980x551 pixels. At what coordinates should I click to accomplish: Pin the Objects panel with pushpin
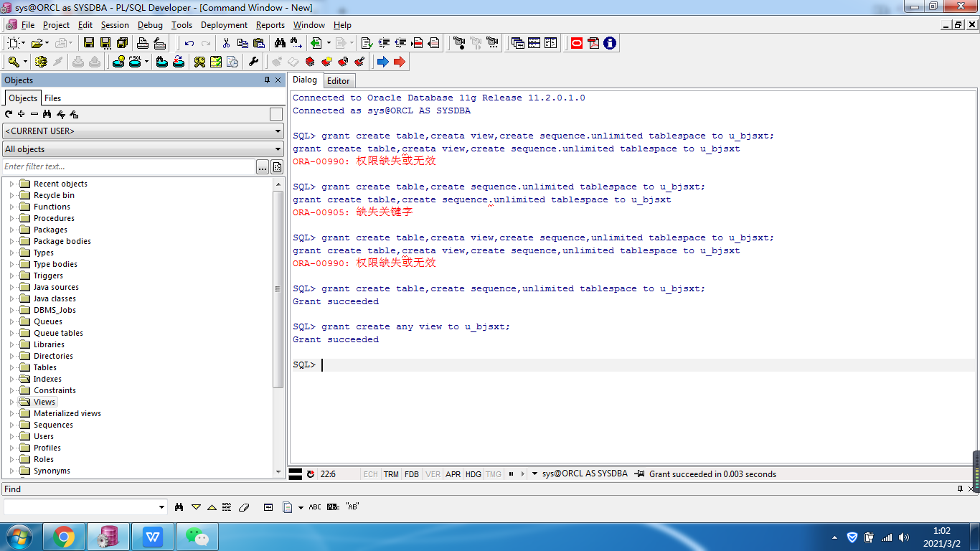(x=268, y=80)
